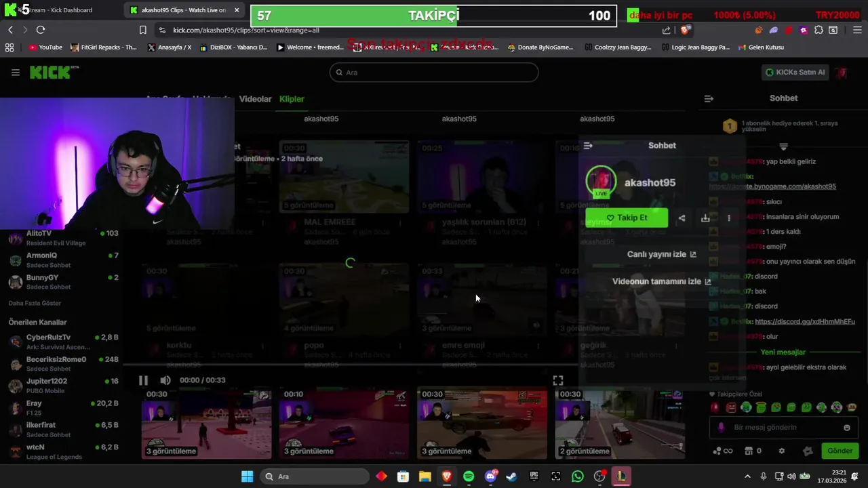The width and height of the screenshot is (868, 488).
Task: Open the ArmoniQ channel in the sidebar
Action: [x=63, y=260]
